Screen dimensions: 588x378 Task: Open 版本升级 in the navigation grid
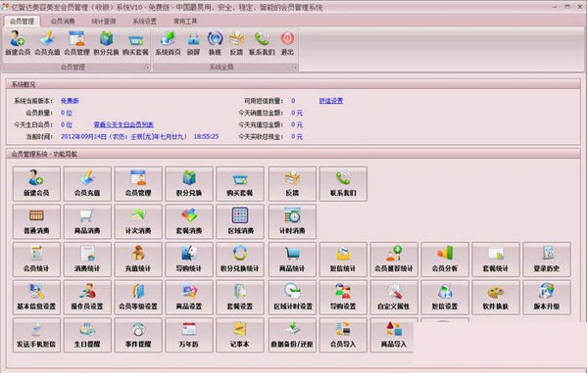(547, 298)
